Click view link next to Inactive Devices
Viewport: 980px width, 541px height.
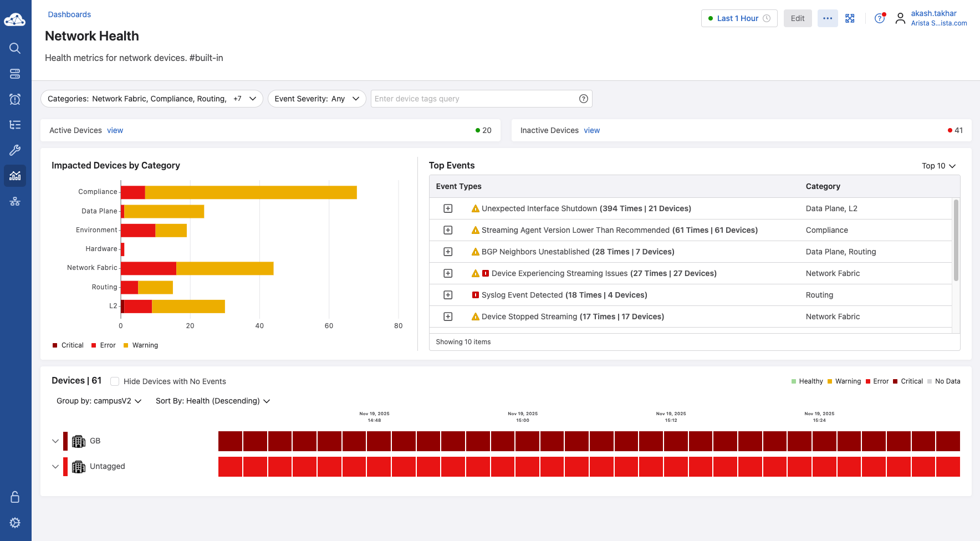point(591,130)
